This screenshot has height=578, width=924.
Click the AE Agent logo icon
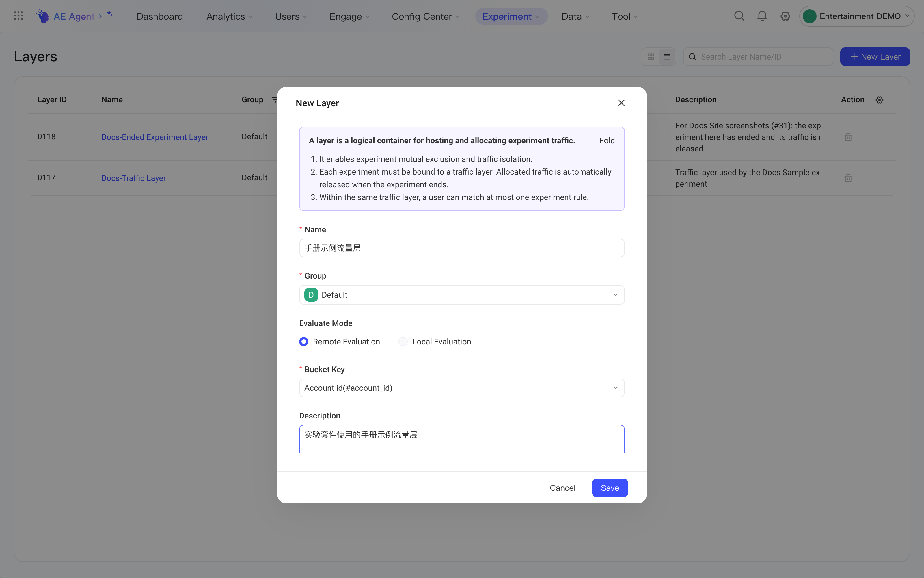coord(43,16)
